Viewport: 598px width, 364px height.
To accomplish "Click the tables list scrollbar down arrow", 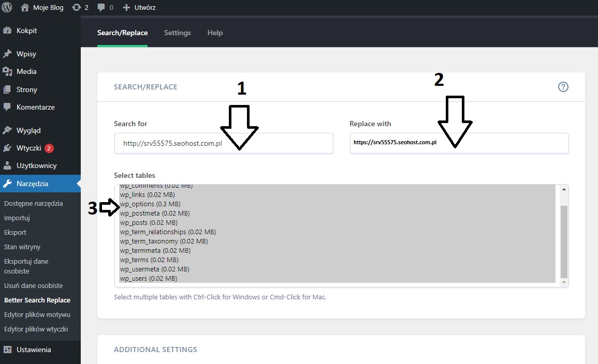I will tap(563, 282).
